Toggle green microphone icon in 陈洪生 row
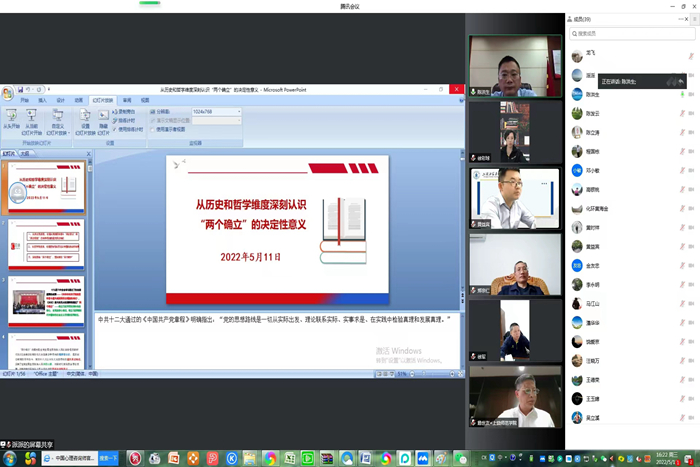This screenshot has height=467, width=700. point(682,94)
